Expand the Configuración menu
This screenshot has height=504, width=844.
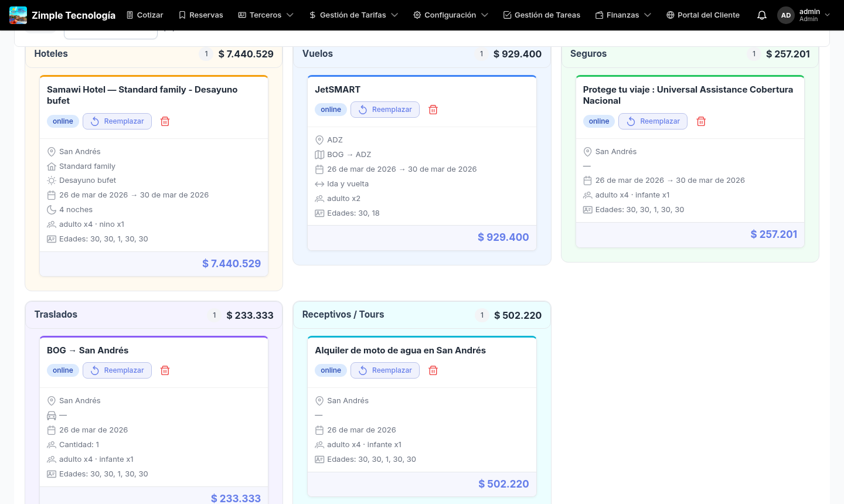click(450, 15)
